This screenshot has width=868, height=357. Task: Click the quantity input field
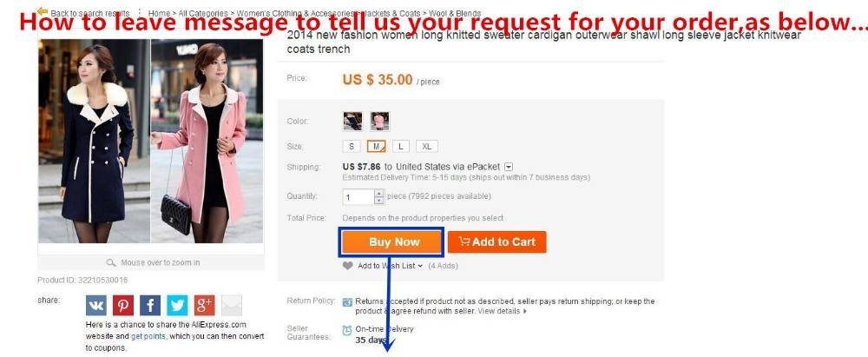point(358,197)
